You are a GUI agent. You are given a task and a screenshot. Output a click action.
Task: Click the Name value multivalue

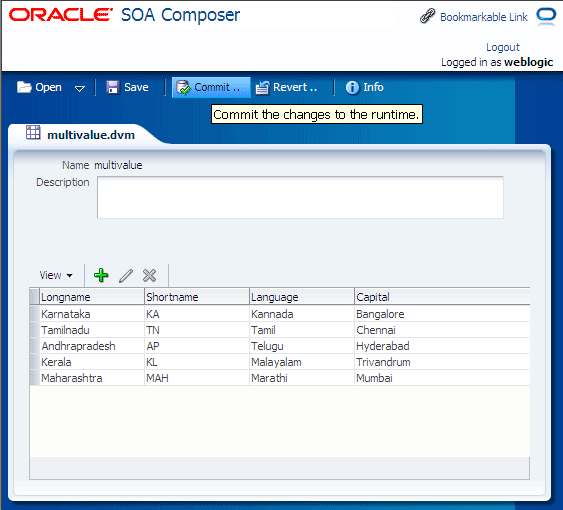[x=118, y=165]
